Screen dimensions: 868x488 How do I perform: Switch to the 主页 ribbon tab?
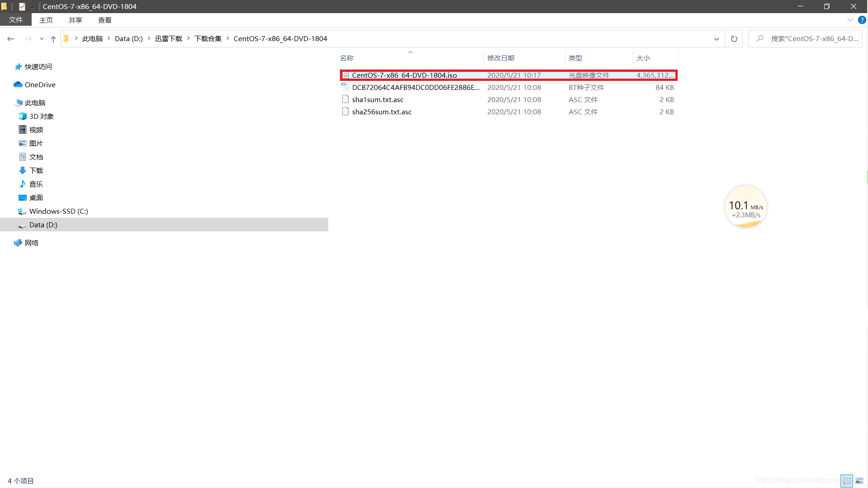46,20
